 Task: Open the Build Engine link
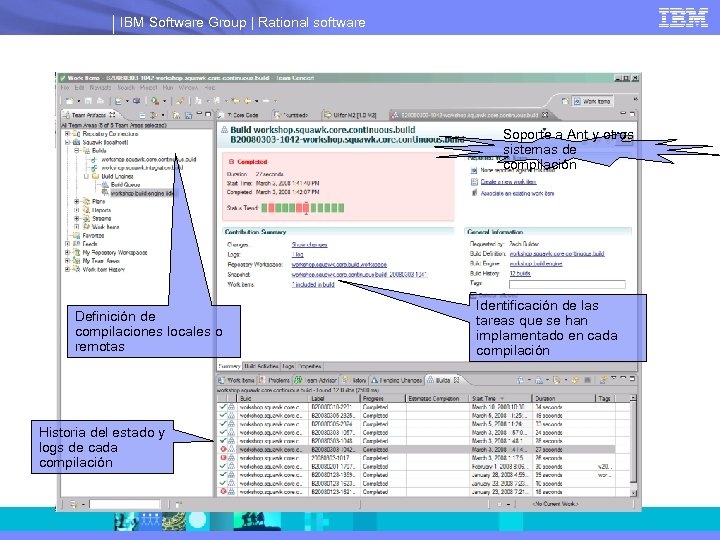pyautogui.click(x=536, y=264)
